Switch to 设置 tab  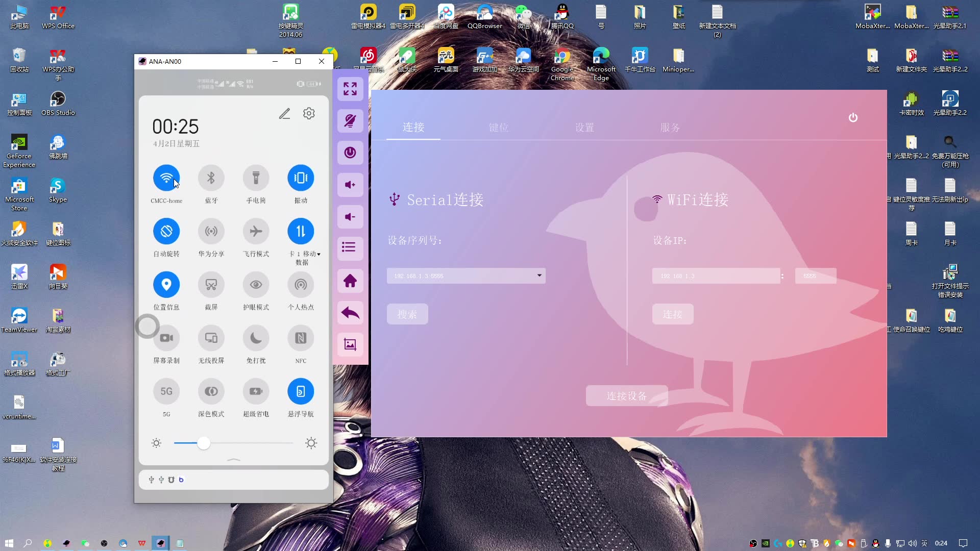584,127
